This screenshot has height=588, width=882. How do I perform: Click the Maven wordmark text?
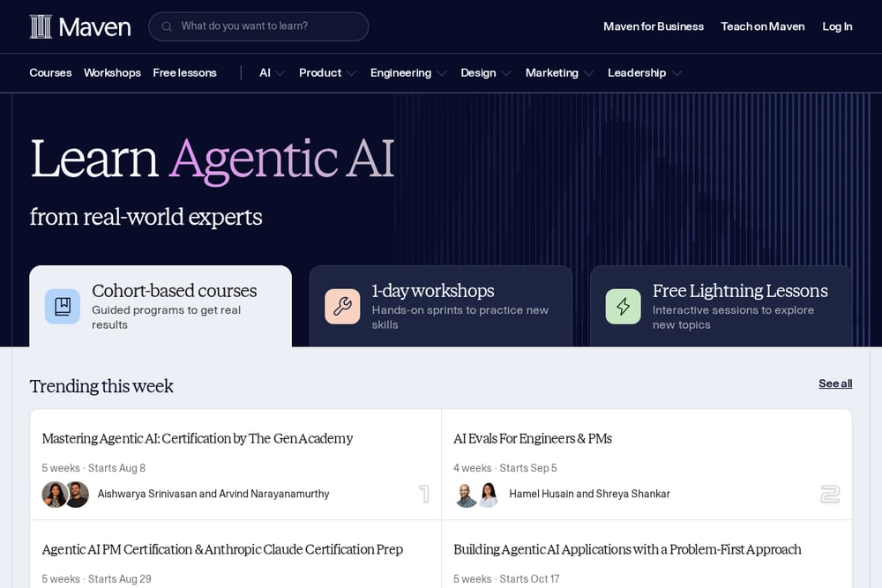click(94, 27)
